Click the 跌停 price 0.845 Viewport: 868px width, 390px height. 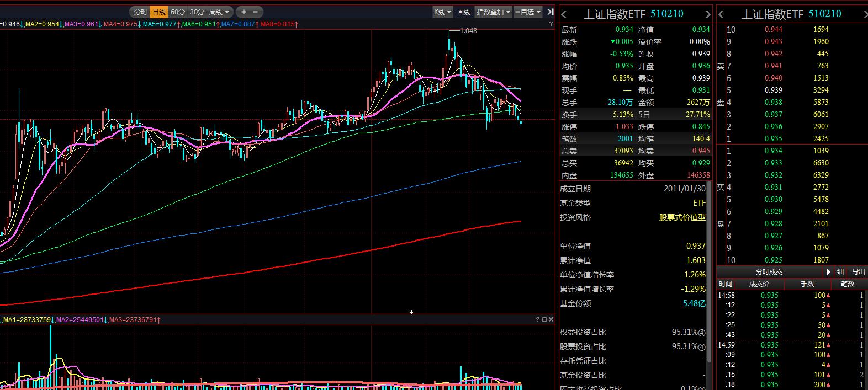pyautogui.click(x=701, y=126)
